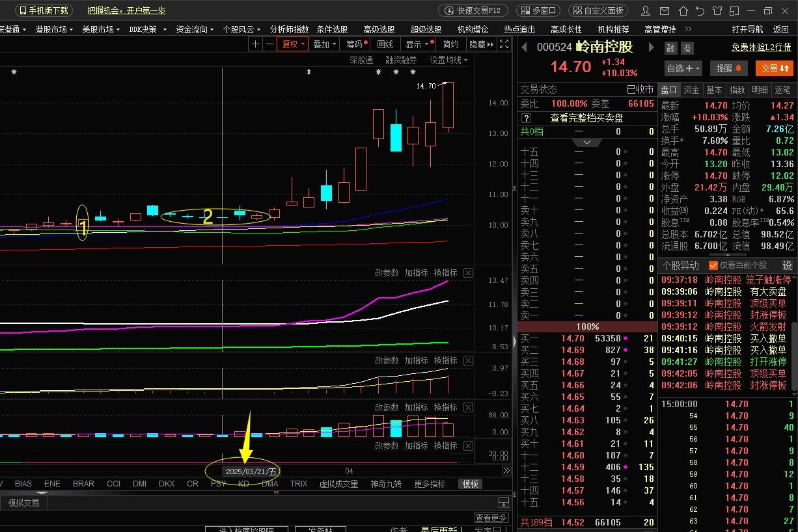Close the second indicator sub-panel with X
Viewport: 798px width, 532px height.
pos(468,360)
